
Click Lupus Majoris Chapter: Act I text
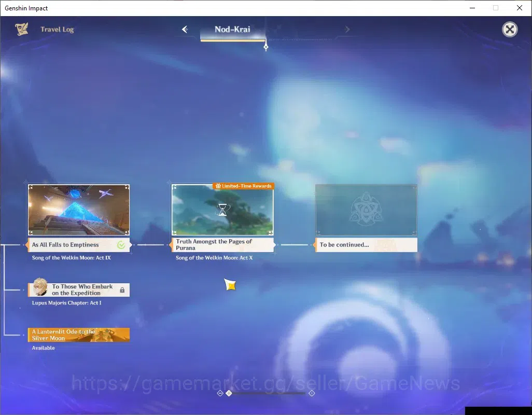coord(66,303)
